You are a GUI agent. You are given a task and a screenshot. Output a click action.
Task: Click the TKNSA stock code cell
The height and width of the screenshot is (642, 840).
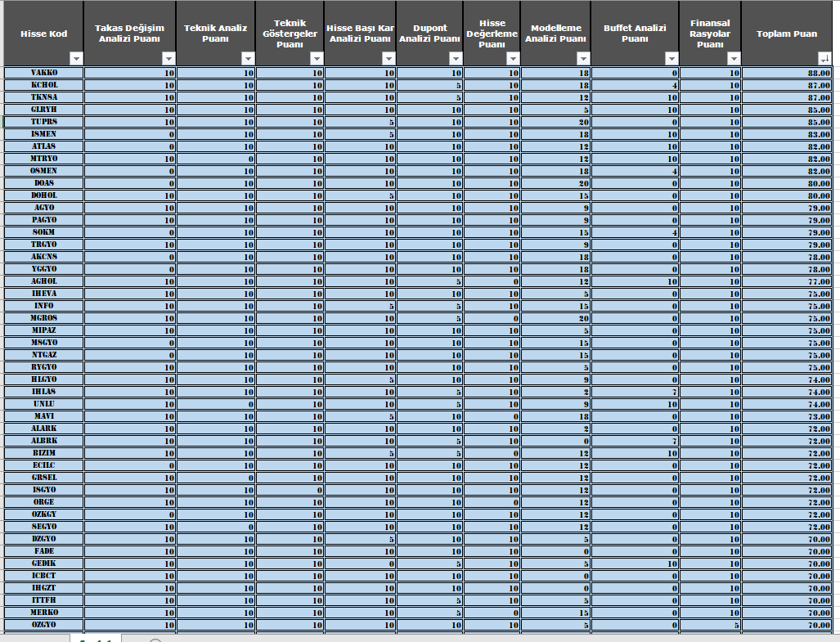pos(44,97)
